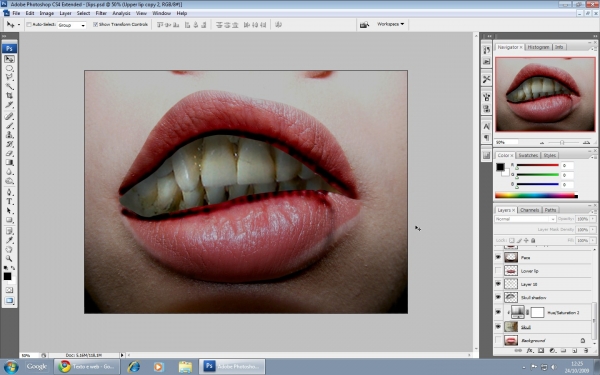Image resolution: width=600 pixels, height=375 pixels.
Task: Select the Blur tool
Action: coord(10,172)
